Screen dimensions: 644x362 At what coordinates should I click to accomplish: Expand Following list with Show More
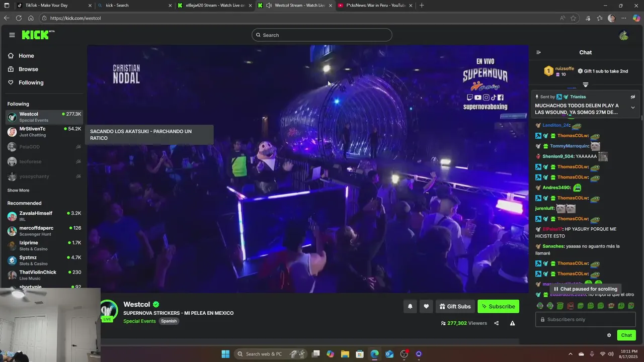click(18, 191)
